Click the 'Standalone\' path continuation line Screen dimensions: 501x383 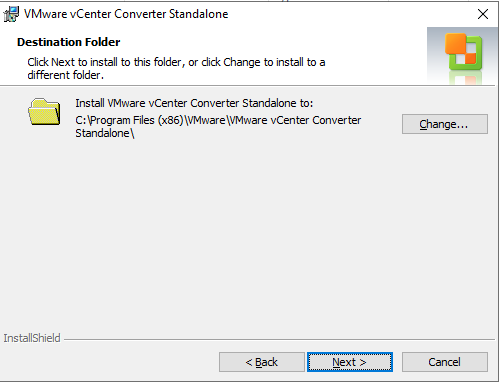click(105, 133)
